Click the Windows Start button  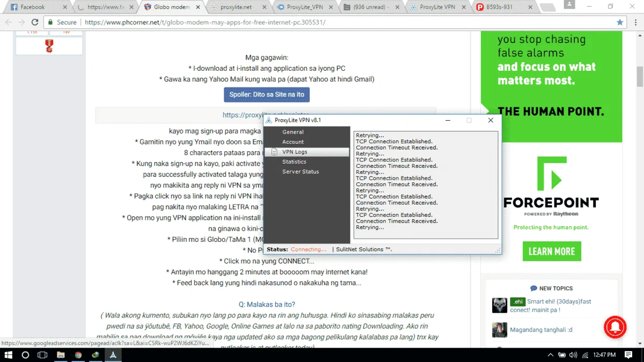pos(9,355)
